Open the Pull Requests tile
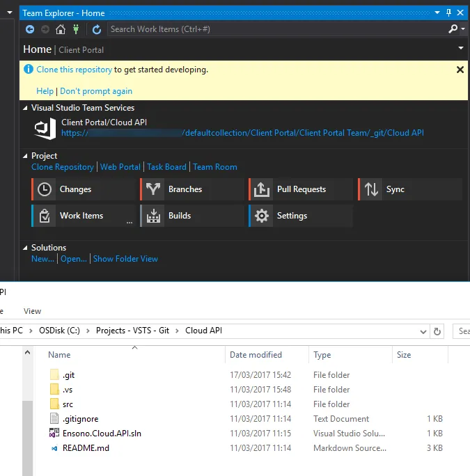The width and height of the screenshot is (470, 476). click(x=301, y=189)
